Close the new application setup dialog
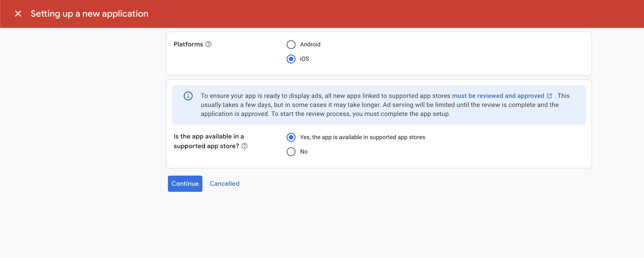Screen dimensions: 644x258 coord(18,14)
